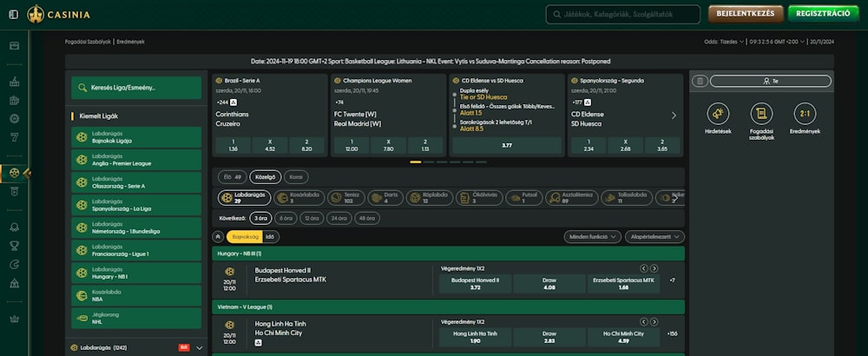Select the second carousel page indicator

click(429, 162)
